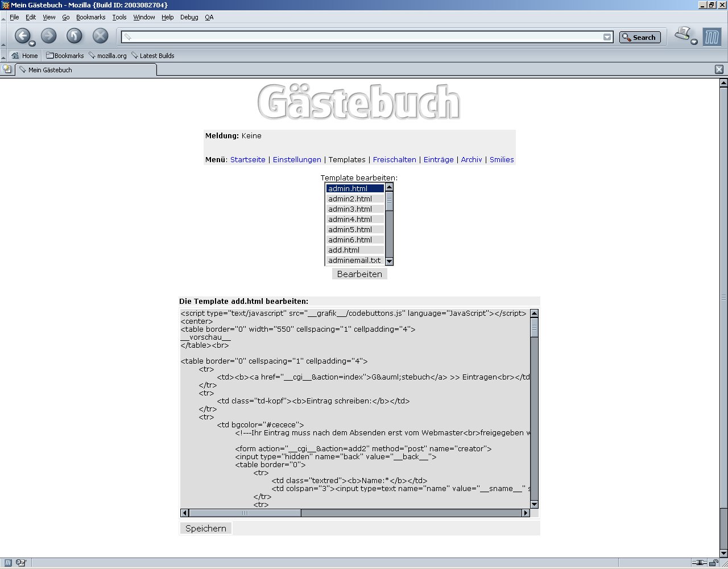This screenshot has height=569, width=728.
Task: Open the URL bar history dropdown
Action: pyautogui.click(x=607, y=37)
